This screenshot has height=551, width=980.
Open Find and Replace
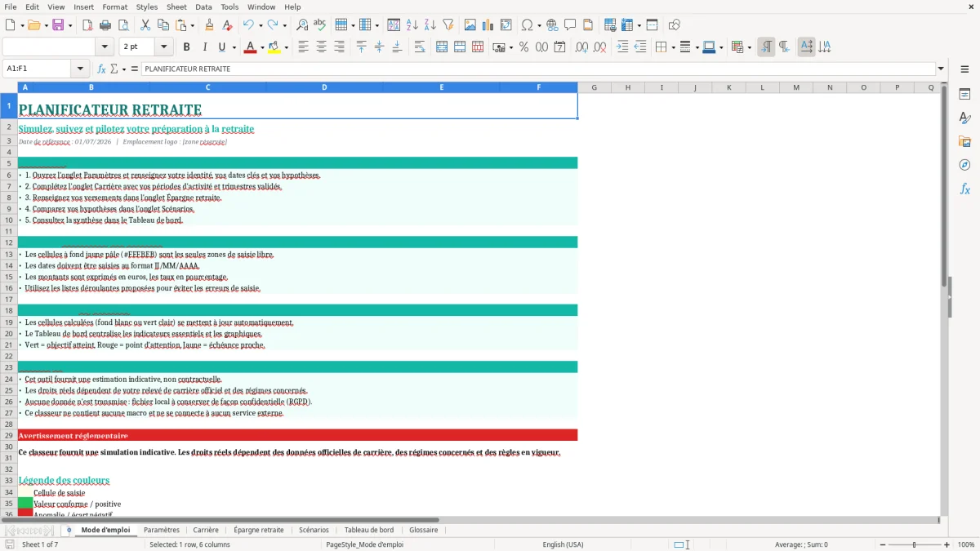[x=302, y=25]
